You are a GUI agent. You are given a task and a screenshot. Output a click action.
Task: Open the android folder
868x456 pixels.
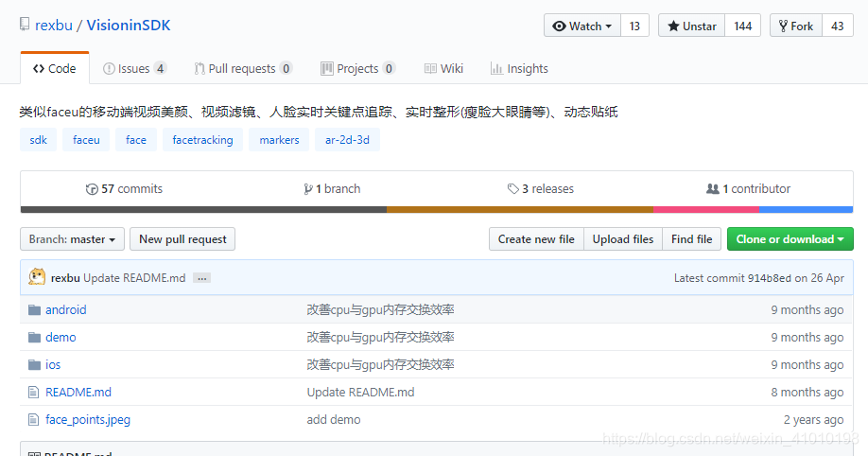pyautogui.click(x=66, y=309)
